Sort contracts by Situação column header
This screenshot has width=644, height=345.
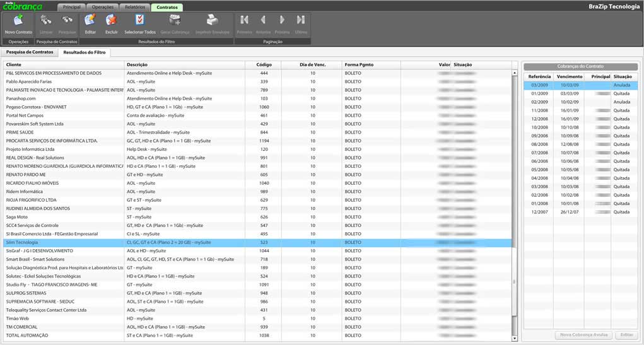481,65
